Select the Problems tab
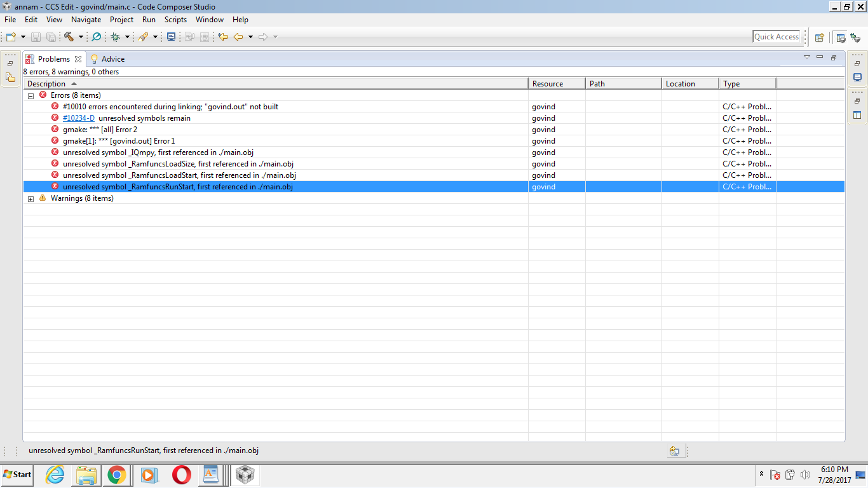 tap(53, 59)
